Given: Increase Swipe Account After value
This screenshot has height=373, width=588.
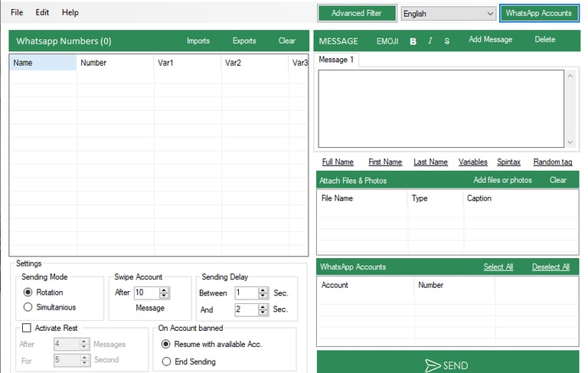Looking at the screenshot, I should coord(164,290).
